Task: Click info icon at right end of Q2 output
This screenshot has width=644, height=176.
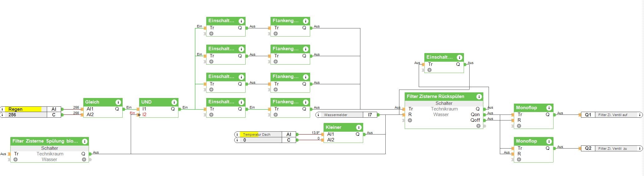Action: pos(639,149)
